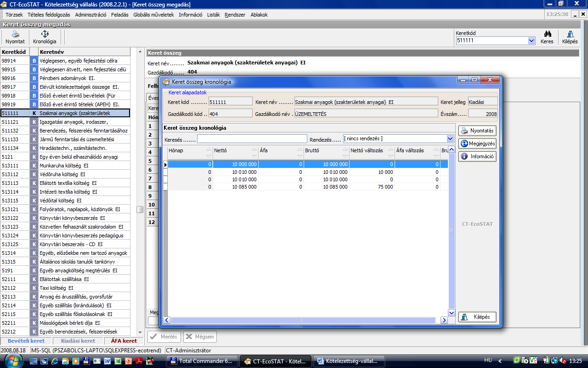The width and height of the screenshot is (588, 368).
Task: Open the Tételes feldolgozás menu
Action: pyautogui.click(x=49, y=15)
